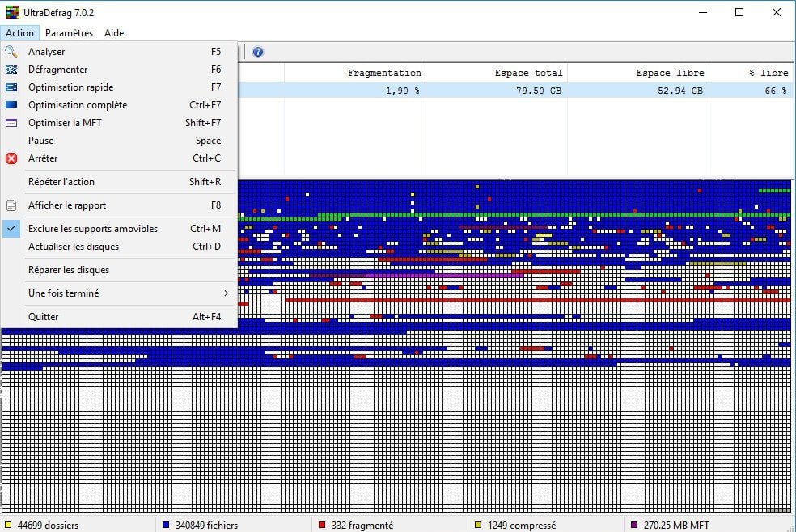Click the Défragmenter icon in menu
The height and width of the screenshot is (532, 796).
pos(11,70)
